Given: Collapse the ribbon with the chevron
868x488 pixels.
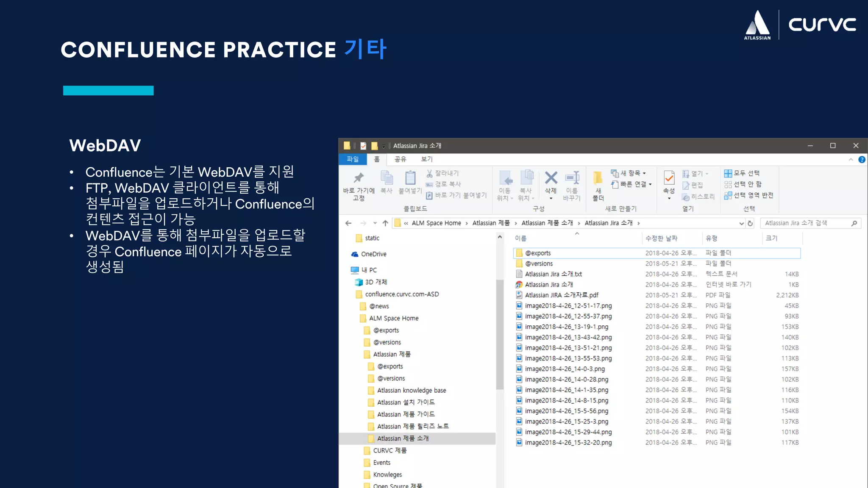Looking at the screenshot, I should point(851,160).
